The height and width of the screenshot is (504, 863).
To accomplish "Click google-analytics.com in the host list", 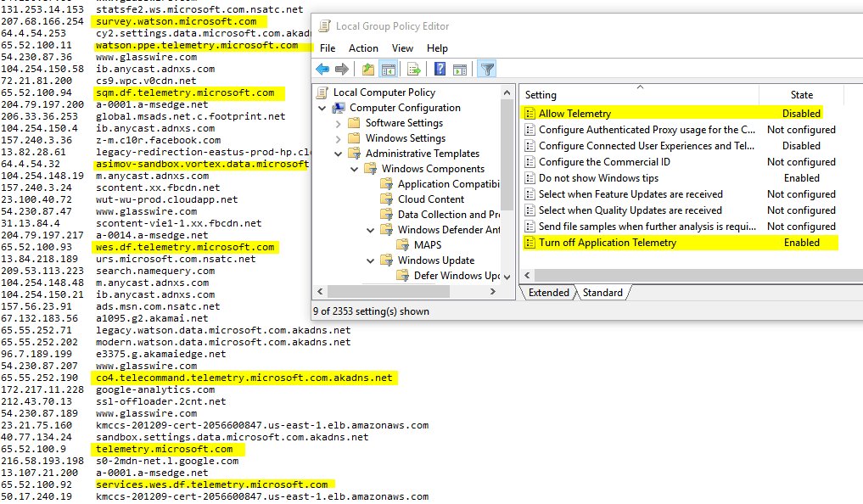I will point(155,389).
